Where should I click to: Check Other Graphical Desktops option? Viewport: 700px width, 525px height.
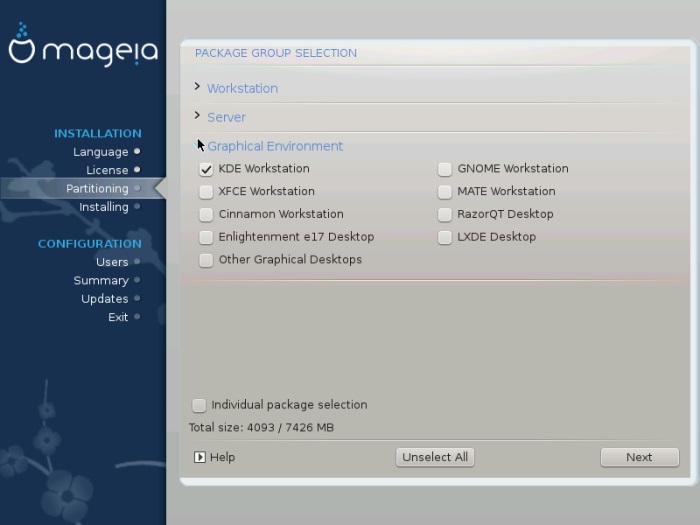point(206,260)
